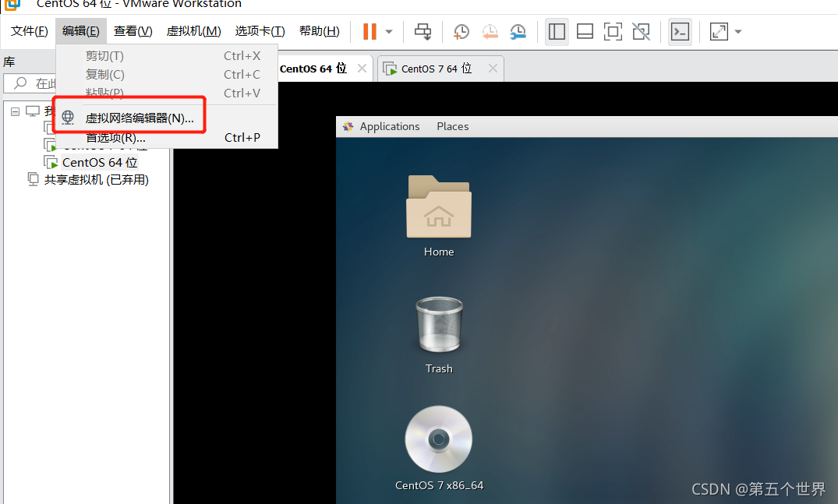Screen dimensions: 838x504
Task: Open the 文件(F) menu
Action: point(30,31)
